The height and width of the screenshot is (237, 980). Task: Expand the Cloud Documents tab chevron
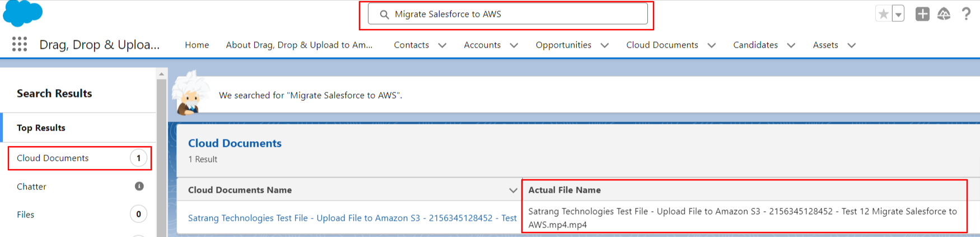click(712, 45)
